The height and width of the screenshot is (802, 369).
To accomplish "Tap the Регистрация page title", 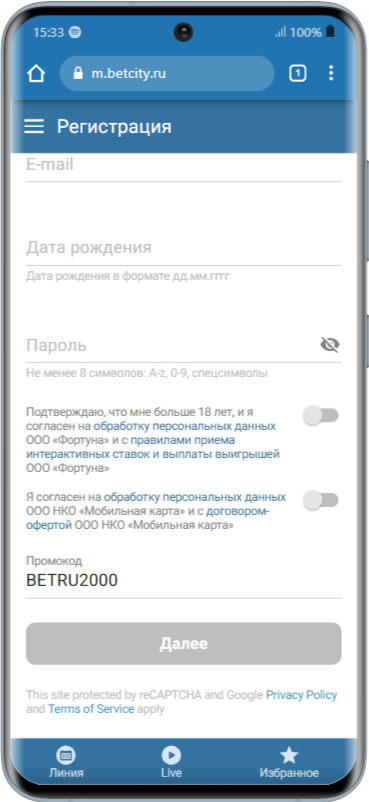I will coord(114,126).
